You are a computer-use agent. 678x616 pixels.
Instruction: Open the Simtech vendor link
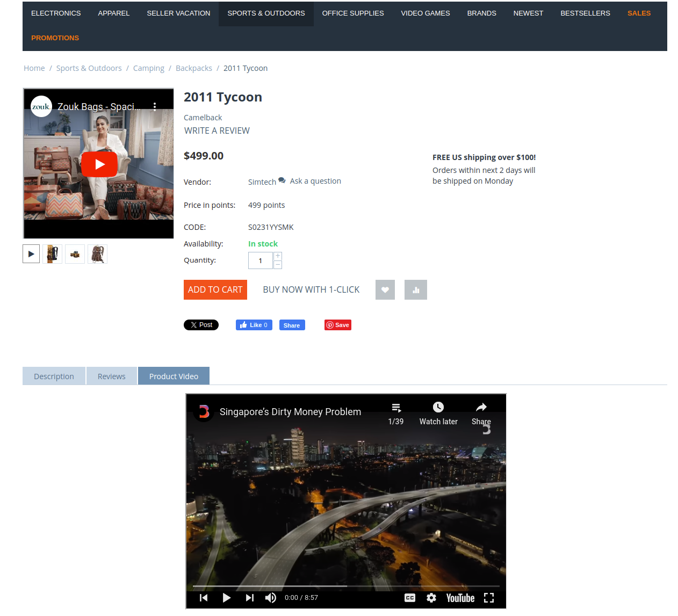click(x=262, y=182)
